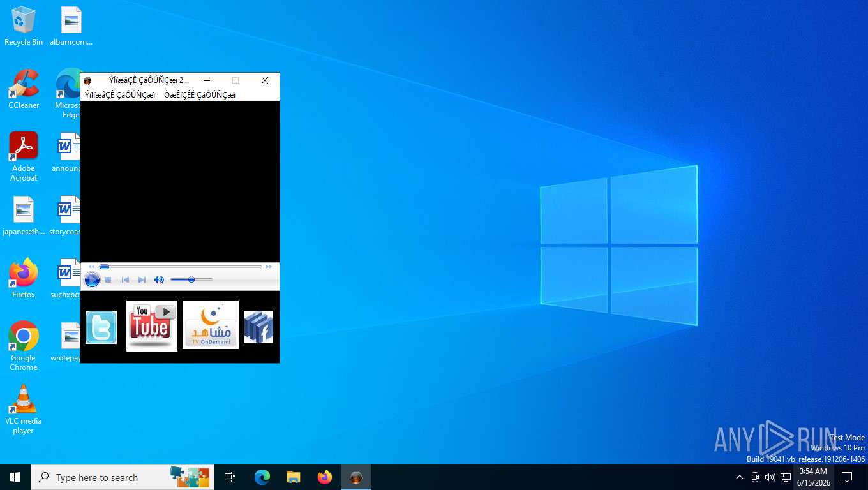Screen dimensions: 868x490
Task: Stop playback in the media player
Action: tap(108, 279)
